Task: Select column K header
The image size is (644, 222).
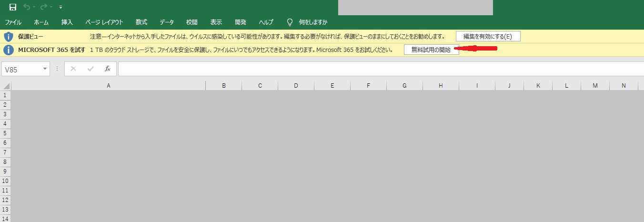Action: click(x=538, y=86)
